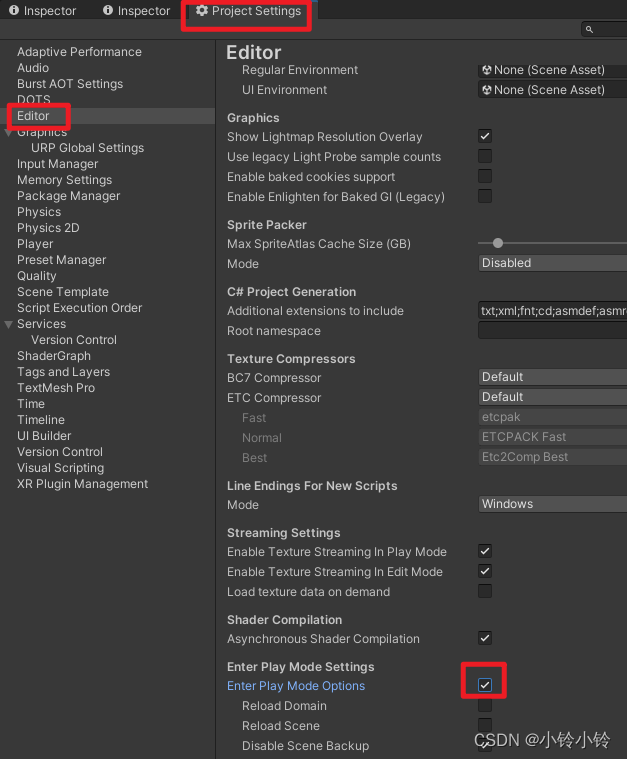Toggle Asynchronous Shader Compilation checkbox

485,638
